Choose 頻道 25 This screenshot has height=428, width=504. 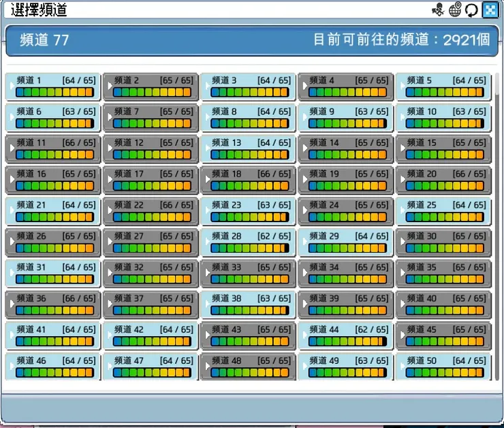(443, 211)
